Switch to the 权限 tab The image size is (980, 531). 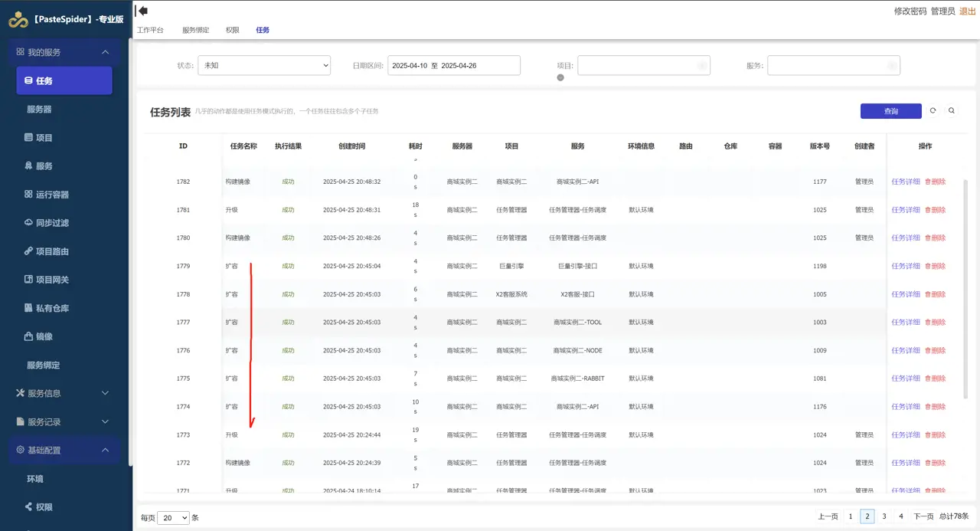point(233,30)
